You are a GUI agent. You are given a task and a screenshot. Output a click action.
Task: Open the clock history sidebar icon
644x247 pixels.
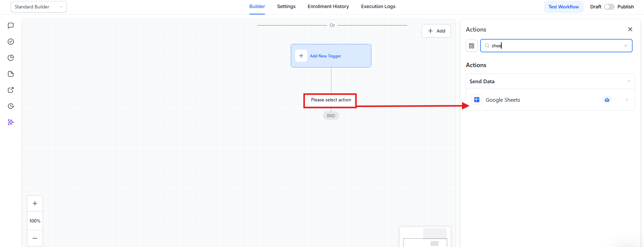pos(11,106)
